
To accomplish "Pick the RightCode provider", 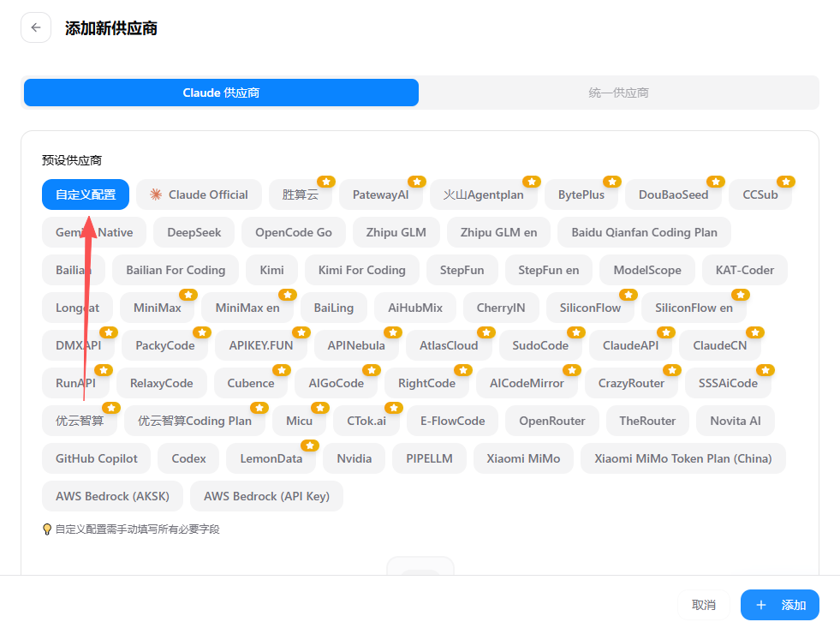I will tap(427, 383).
